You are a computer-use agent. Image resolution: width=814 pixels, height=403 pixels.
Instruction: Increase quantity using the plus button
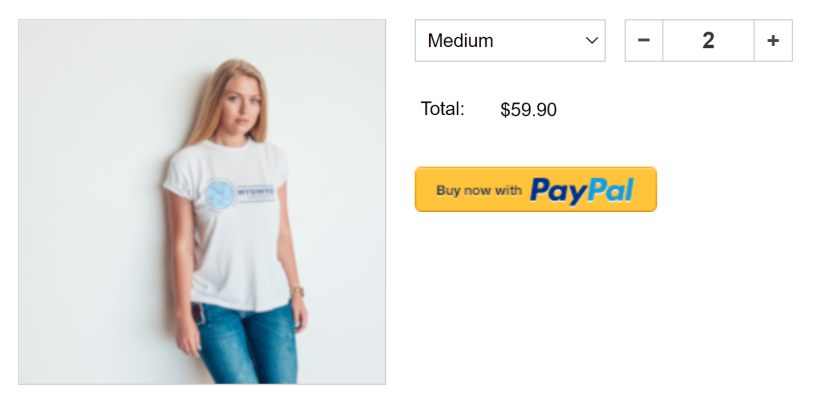tap(773, 41)
